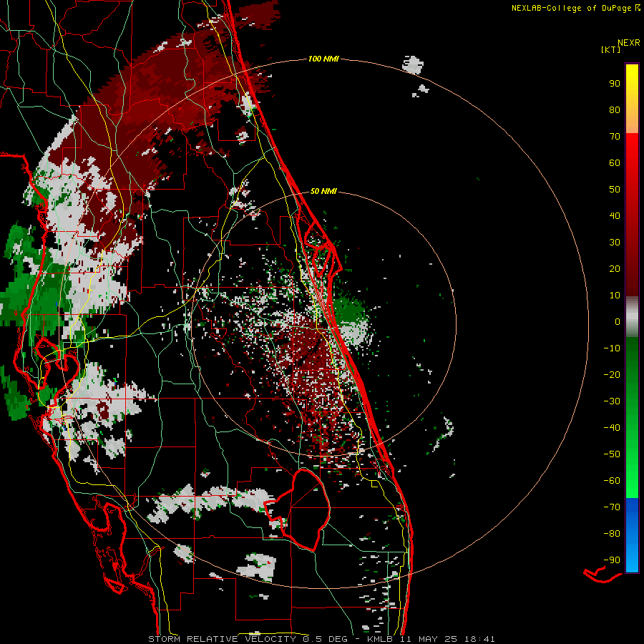
Task: Click the 10 value on velocity scale
Action: tap(615, 296)
